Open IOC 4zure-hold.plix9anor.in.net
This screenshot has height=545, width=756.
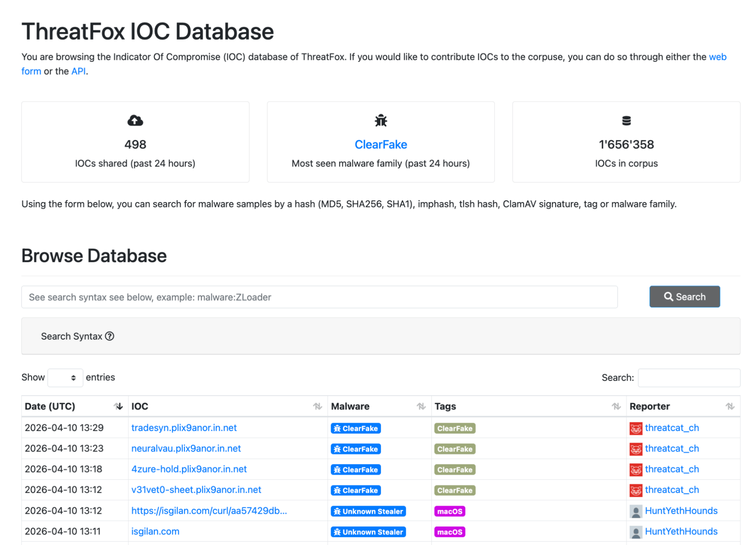tap(189, 469)
